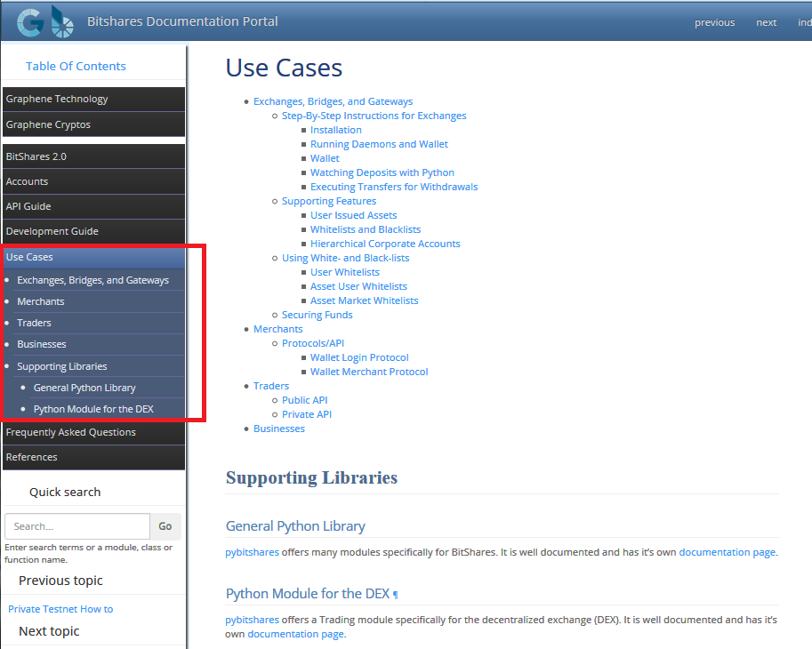Open documentation page link under General Python Library
812x649 pixels.
(x=728, y=552)
